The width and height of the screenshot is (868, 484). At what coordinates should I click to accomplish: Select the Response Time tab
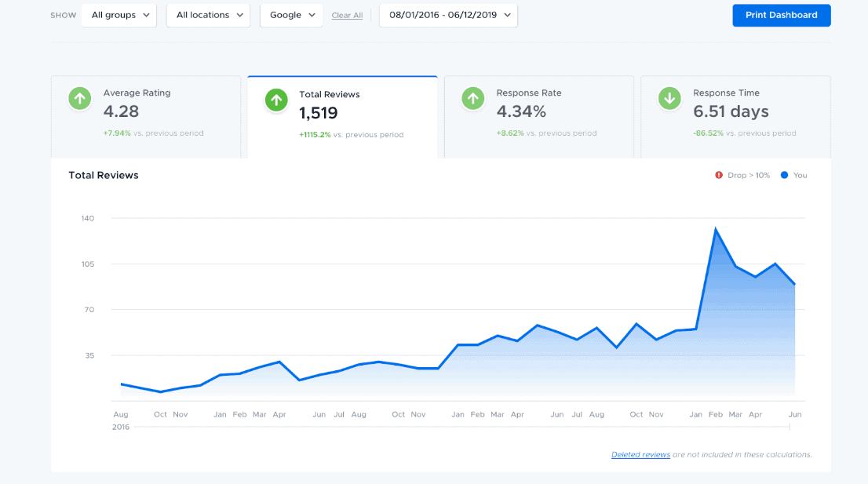point(735,116)
